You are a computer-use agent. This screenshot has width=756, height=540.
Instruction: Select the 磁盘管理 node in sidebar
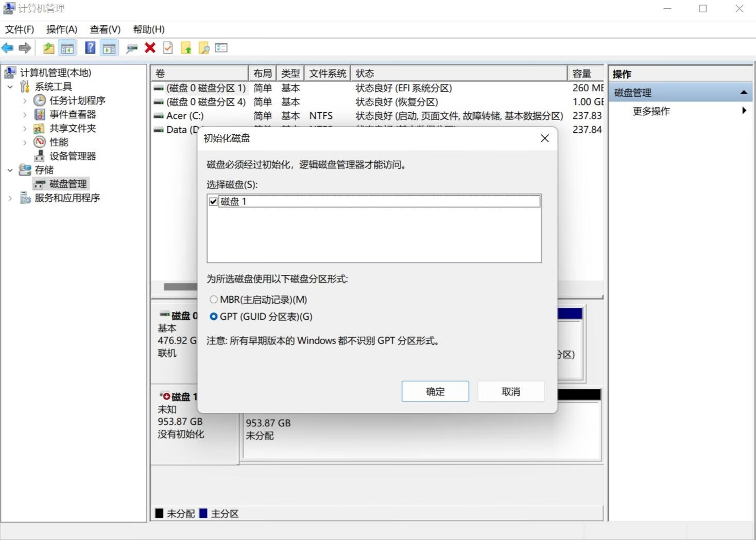point(66,183)
